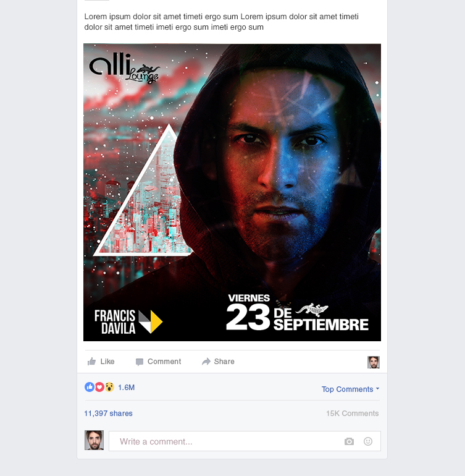This screenshot has width=465, height=476.
Task: Click the blue Like reaction icon
Action: coord(90,387)
